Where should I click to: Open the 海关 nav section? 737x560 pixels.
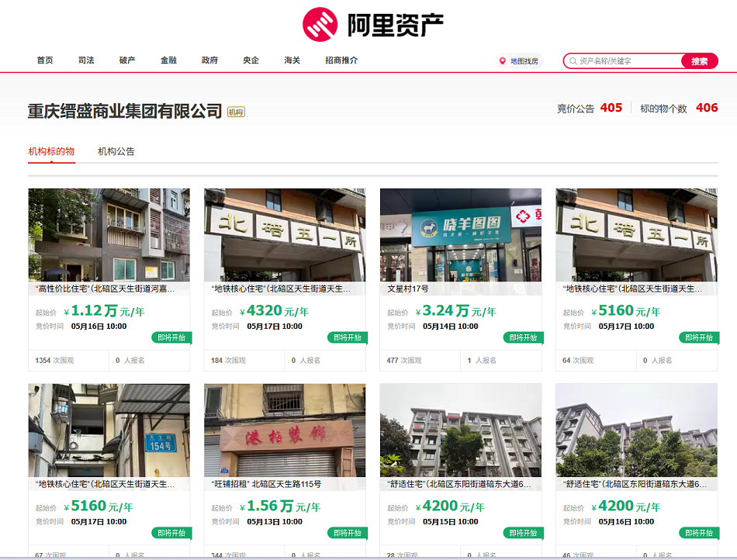pyautogui.click(x=292, y=60)
